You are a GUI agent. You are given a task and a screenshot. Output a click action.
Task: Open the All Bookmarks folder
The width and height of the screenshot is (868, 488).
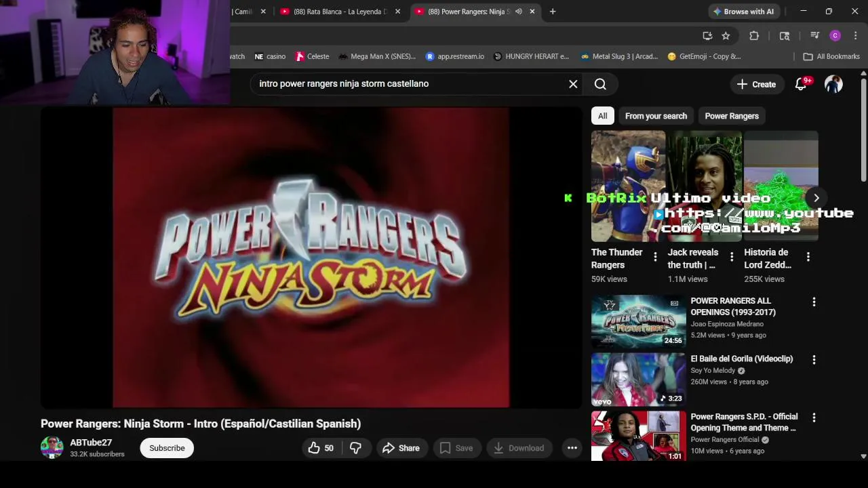coord(831,56)
